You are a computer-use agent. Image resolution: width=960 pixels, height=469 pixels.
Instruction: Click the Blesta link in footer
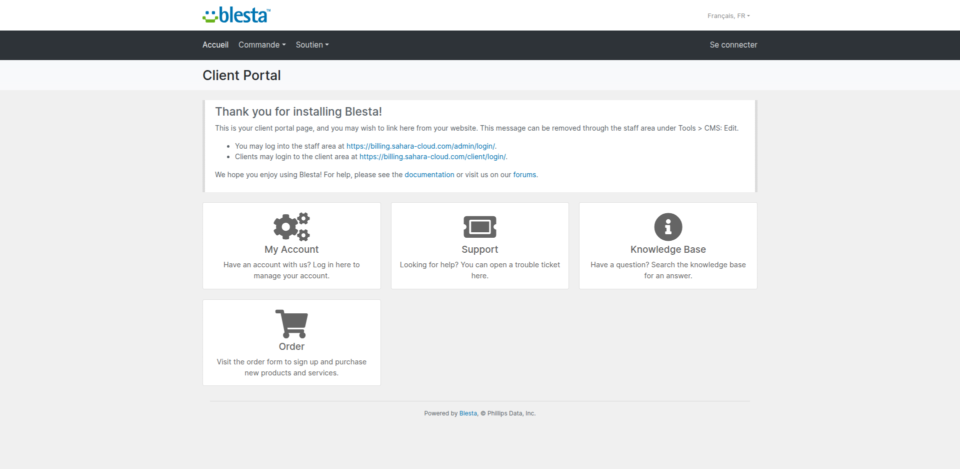[468, 413]
